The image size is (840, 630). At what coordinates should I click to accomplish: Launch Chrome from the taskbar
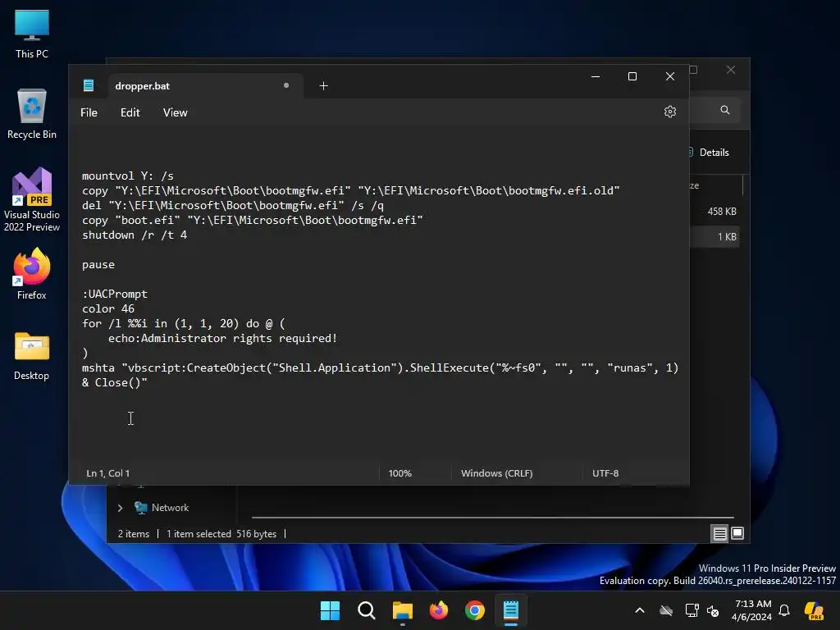click(475, 610)
